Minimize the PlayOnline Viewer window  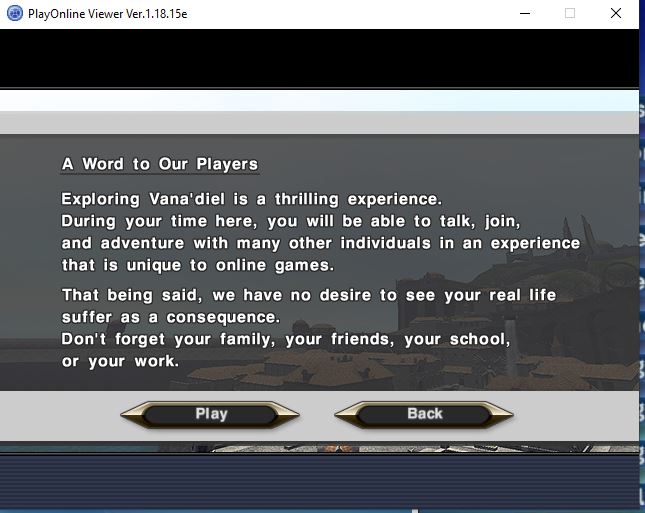coord(525,13)
